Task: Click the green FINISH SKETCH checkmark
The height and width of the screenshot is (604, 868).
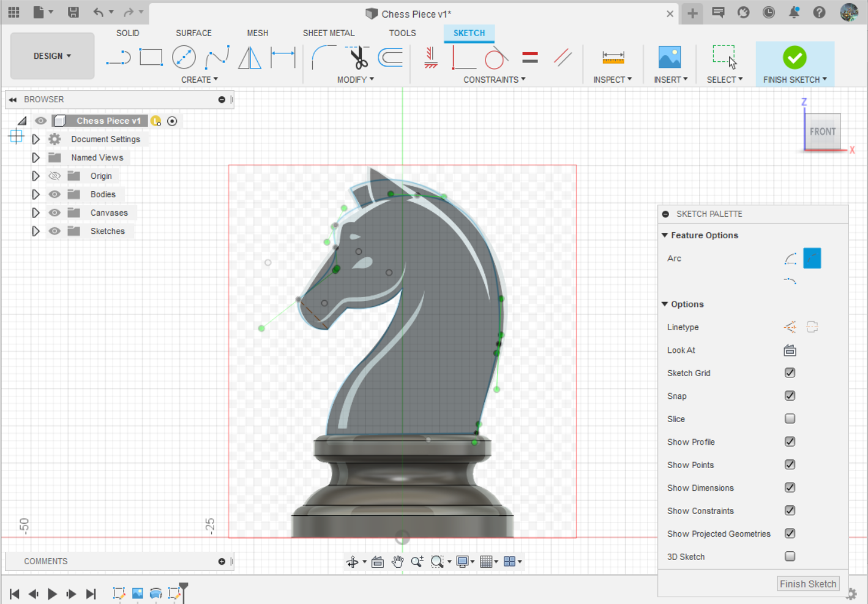Action: pyautogui.click(x=795, y=58)
